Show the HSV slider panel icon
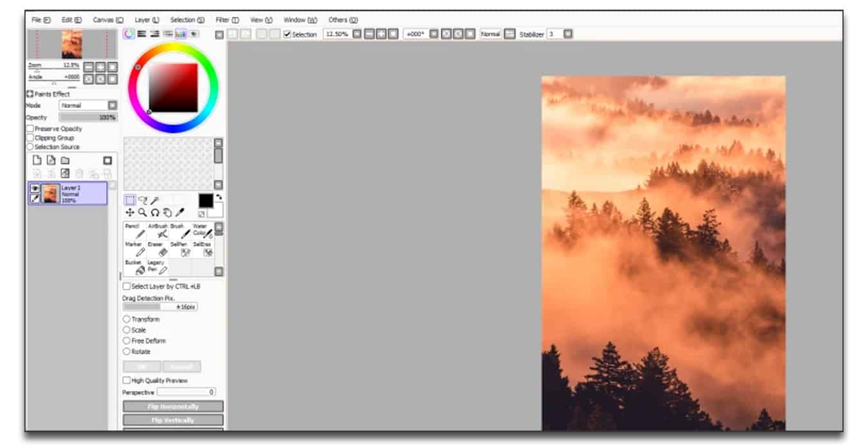868x447 pixels. [x=155, y=34]
